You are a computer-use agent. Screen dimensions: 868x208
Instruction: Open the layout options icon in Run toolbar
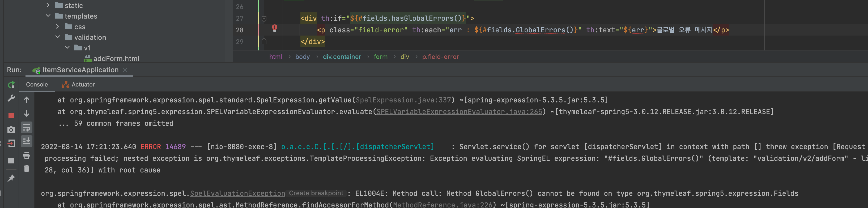11,161
